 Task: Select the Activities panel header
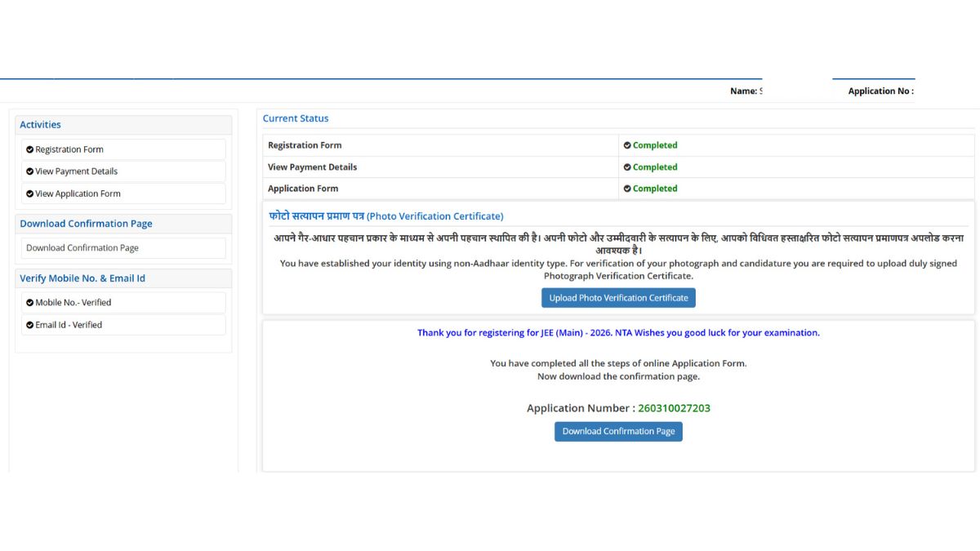coord(41,125)
